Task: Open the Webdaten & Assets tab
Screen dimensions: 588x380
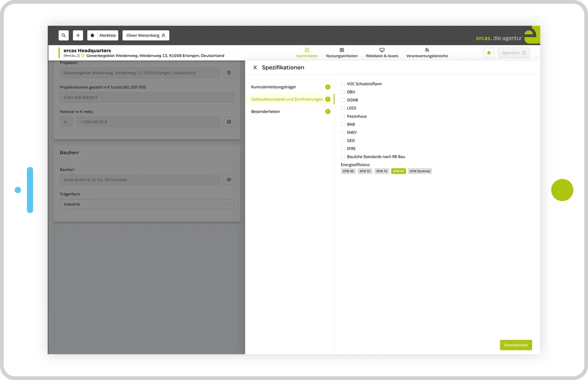Action: (x=382, y=52)
